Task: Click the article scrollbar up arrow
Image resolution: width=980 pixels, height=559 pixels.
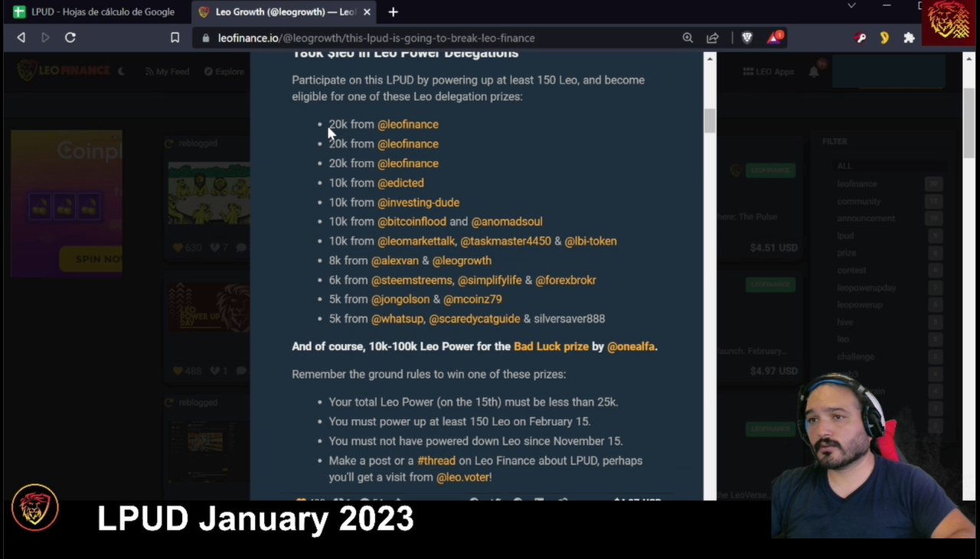Action: point(710,59)
